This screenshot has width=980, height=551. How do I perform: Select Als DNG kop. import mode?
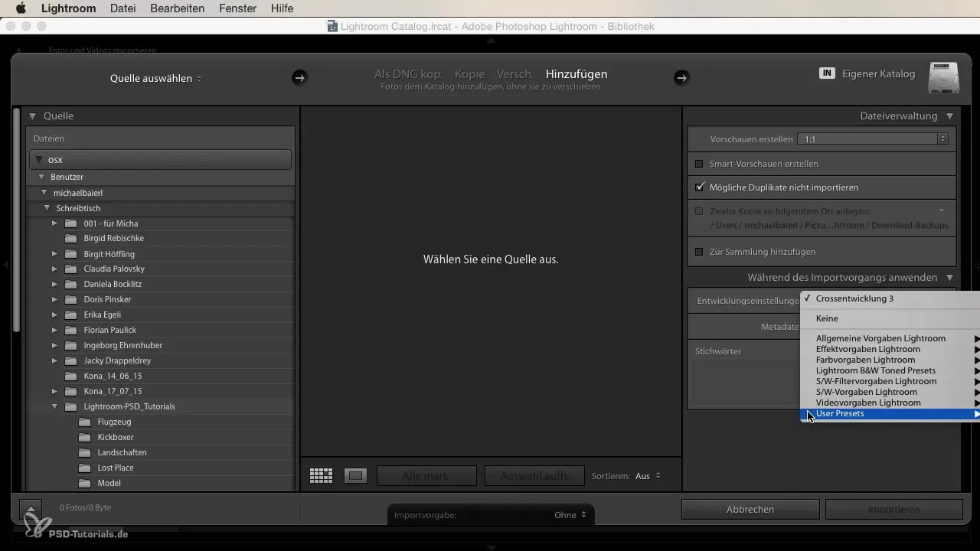409,74
